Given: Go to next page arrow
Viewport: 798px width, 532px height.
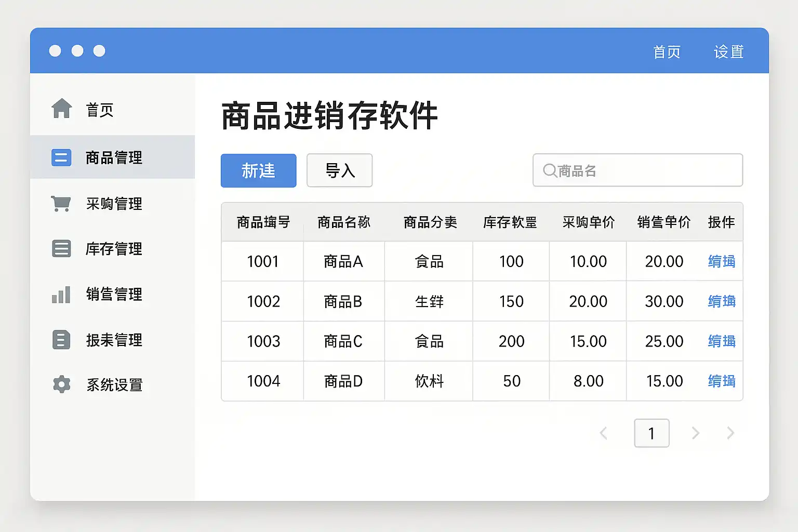Looking at the screenshot, I should pyautogui.click(x=696, y=433).
